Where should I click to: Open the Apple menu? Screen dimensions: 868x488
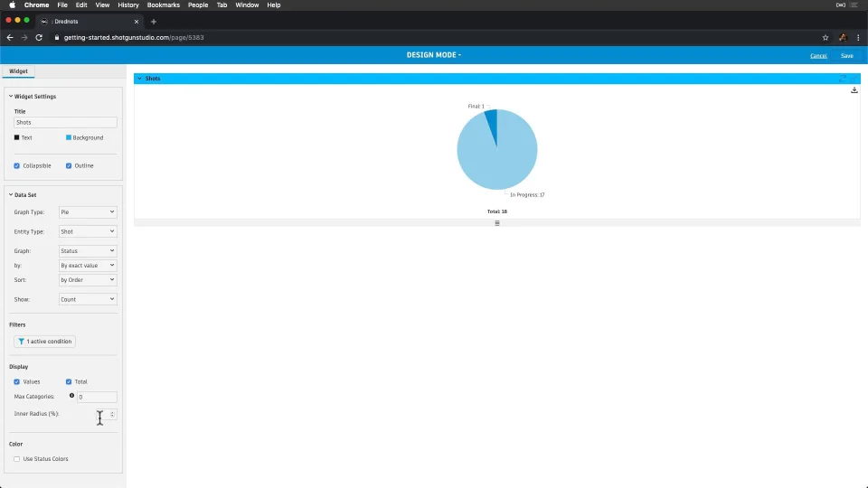pos(12,5)
